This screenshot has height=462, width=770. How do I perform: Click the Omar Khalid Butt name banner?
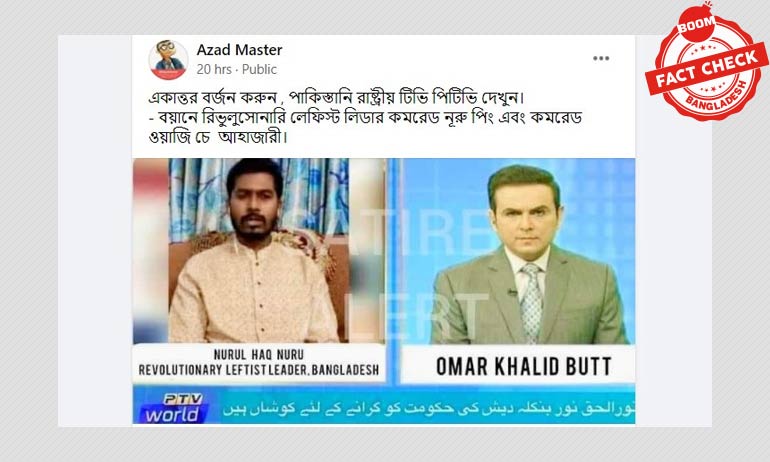point(523,366)
